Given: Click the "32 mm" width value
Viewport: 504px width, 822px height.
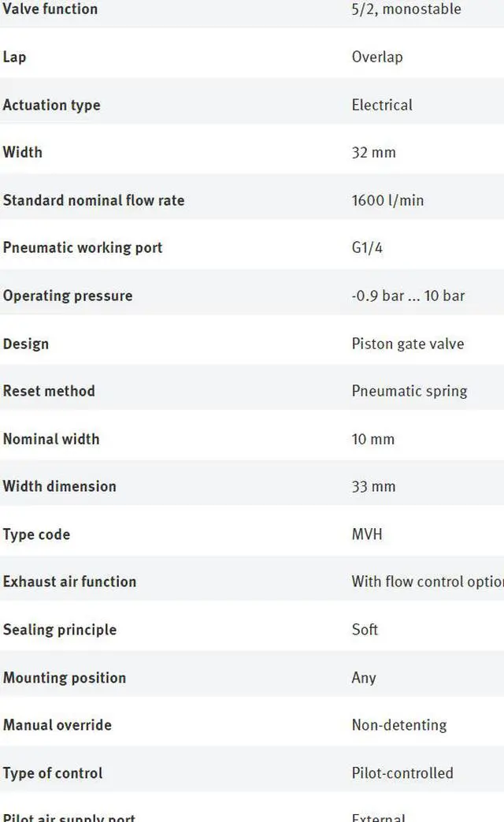Looking at the screenshot, I should pos(373,152).
